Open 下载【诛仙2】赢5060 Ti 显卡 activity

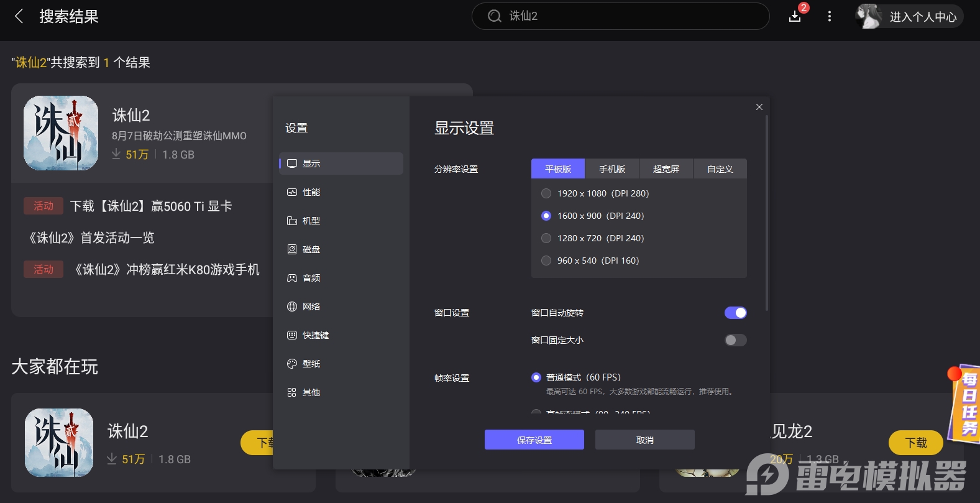click(151, 206)
